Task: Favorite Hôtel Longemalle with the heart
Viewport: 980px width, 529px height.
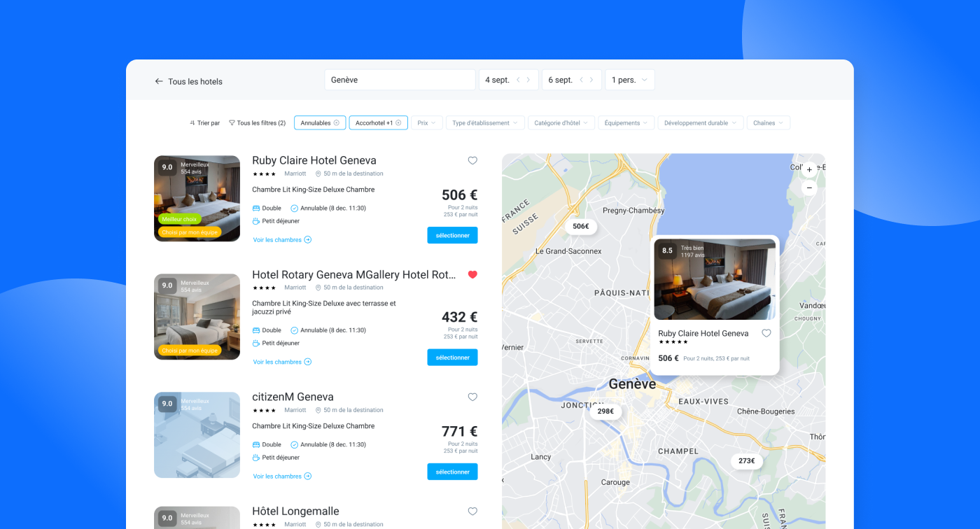Action: pos(472,512)
